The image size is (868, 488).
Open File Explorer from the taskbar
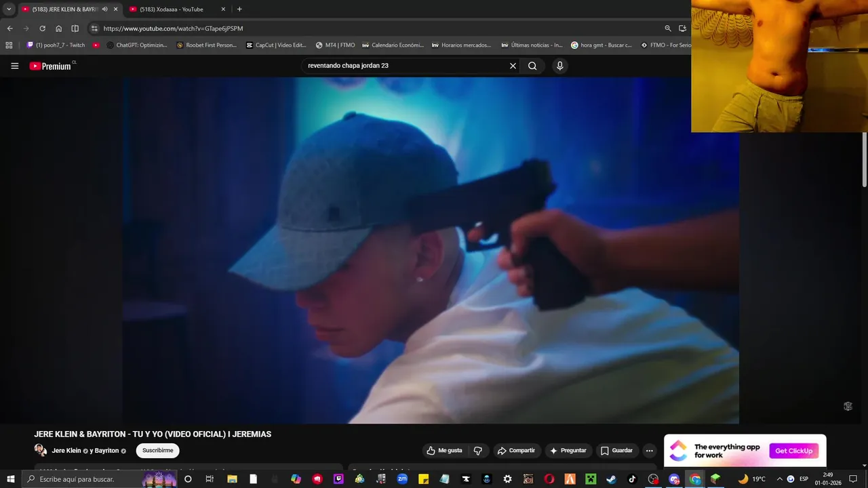pos(232,479)
